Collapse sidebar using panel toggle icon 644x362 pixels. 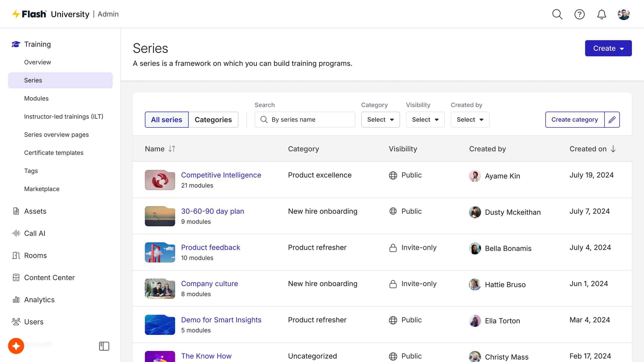click(x=104, y=346)
